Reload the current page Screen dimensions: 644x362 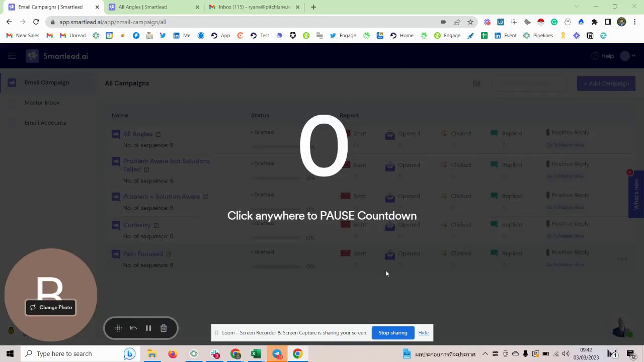coord(36,22)
